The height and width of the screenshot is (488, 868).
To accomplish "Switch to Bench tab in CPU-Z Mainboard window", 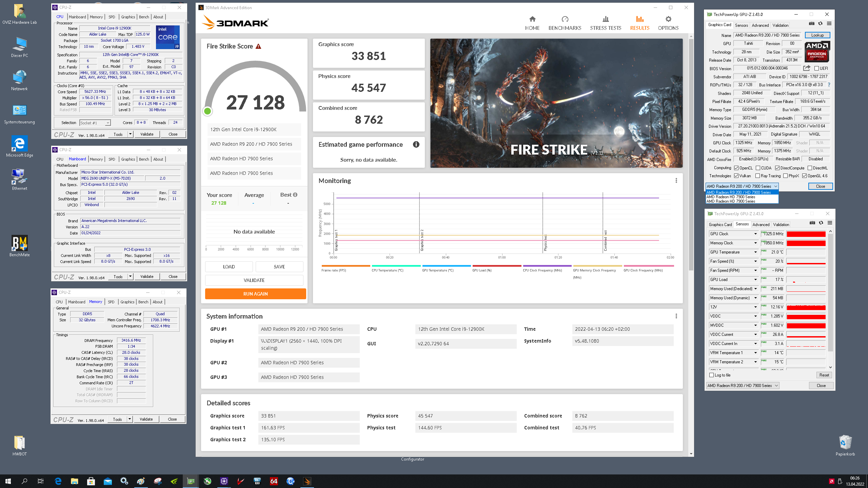I will pos(144,159).
